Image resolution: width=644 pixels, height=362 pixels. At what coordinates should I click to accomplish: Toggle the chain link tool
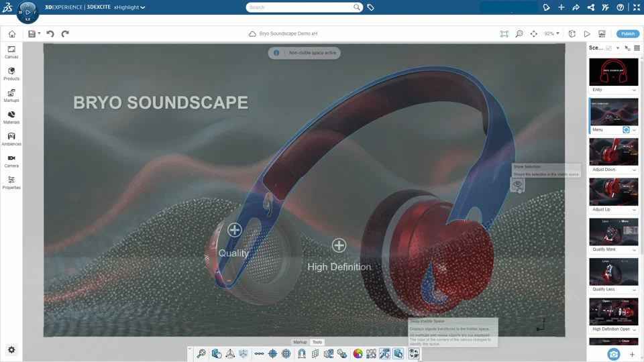coord(259,353)
